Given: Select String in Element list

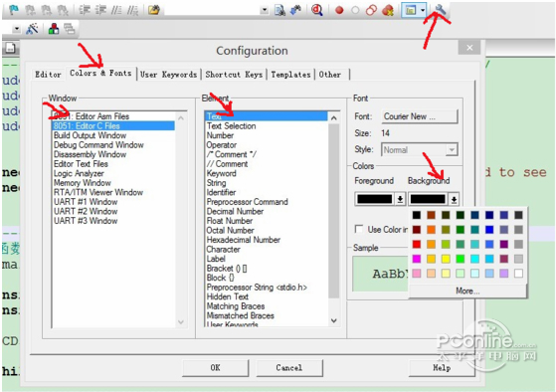Looking at the screenshot, I should click(x=267, y=183).
